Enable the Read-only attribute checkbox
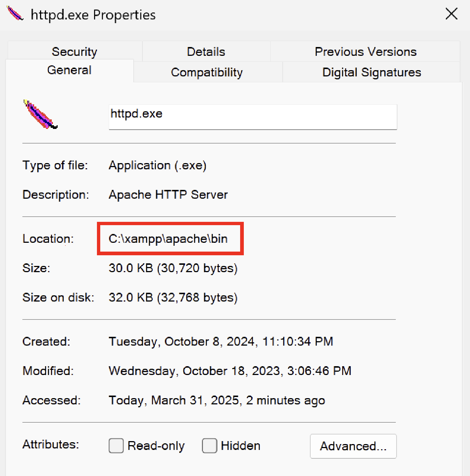This screenshot has height=476, width=470. [x=116, y=446]
